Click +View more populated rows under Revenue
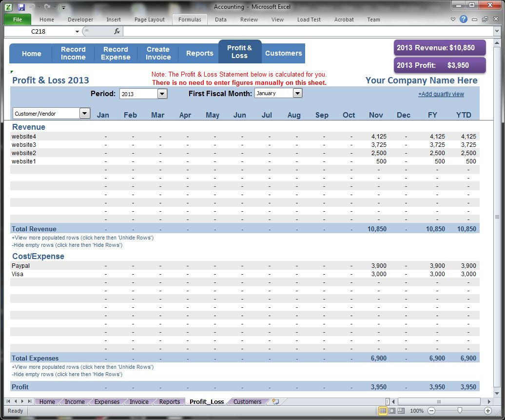Image resolution: width=505 pixels, height=420 pixels. [x=82, y=238]
